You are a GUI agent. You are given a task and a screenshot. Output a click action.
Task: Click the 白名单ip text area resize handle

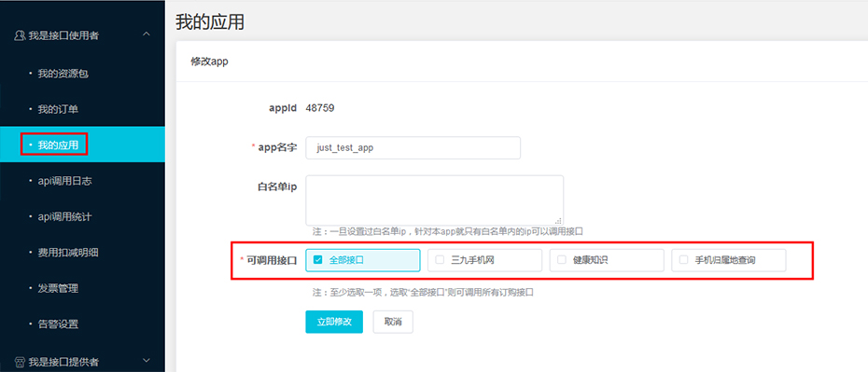click(558, 220)
